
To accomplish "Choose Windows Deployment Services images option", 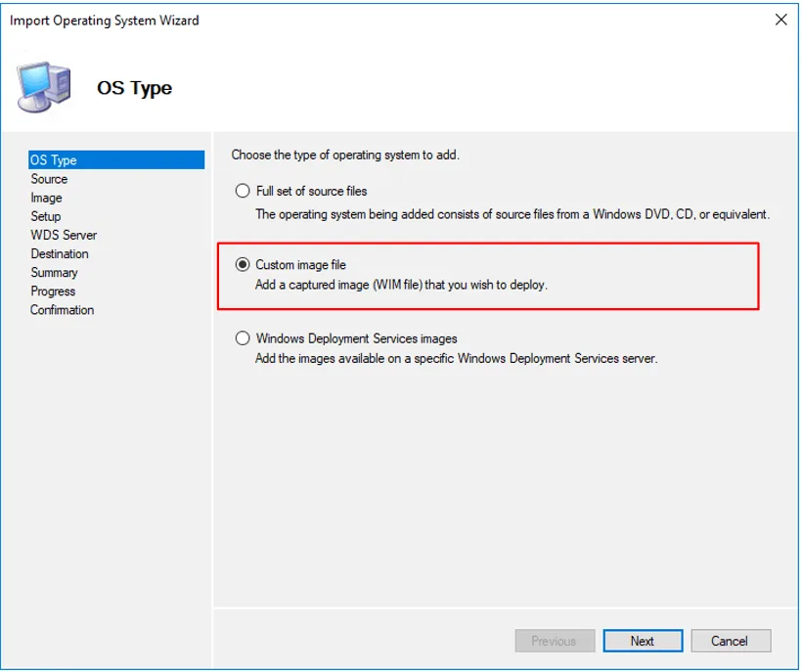I will [243, 338].
